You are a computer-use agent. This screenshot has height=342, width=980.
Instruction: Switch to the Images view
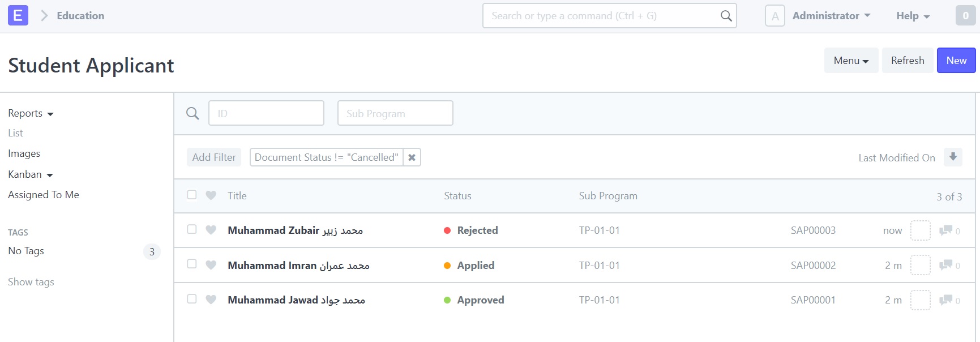coord(24,153)
